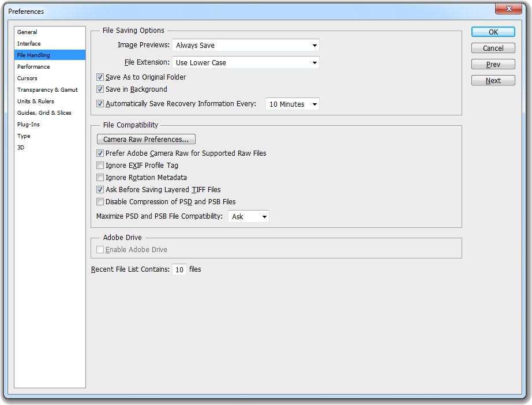Screen dimensions: 532x405
Task: Open Maximize PSD and PSB Compatibility dropdown
Action: coord(249,217)
